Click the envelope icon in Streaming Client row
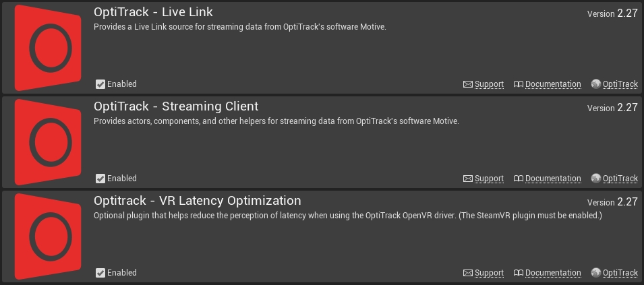644x285 pixels. [468, 179]
